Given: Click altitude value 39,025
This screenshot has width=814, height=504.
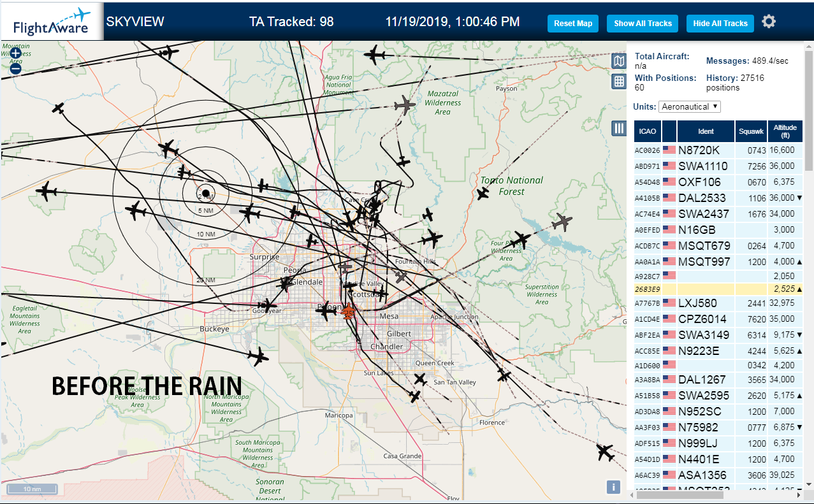Looking at the screenshot, I should click(782, 475).
